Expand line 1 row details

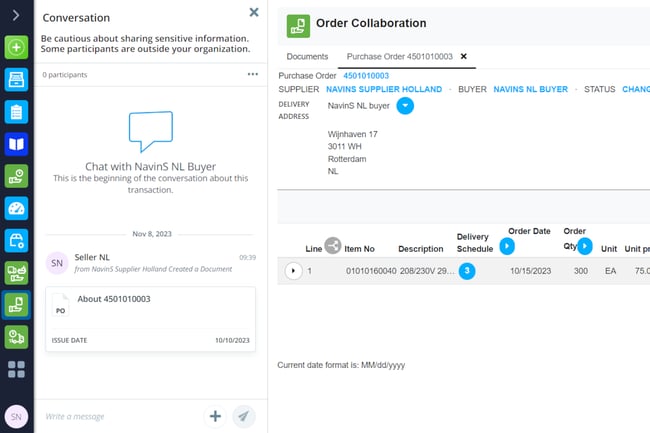pos(293,271)
